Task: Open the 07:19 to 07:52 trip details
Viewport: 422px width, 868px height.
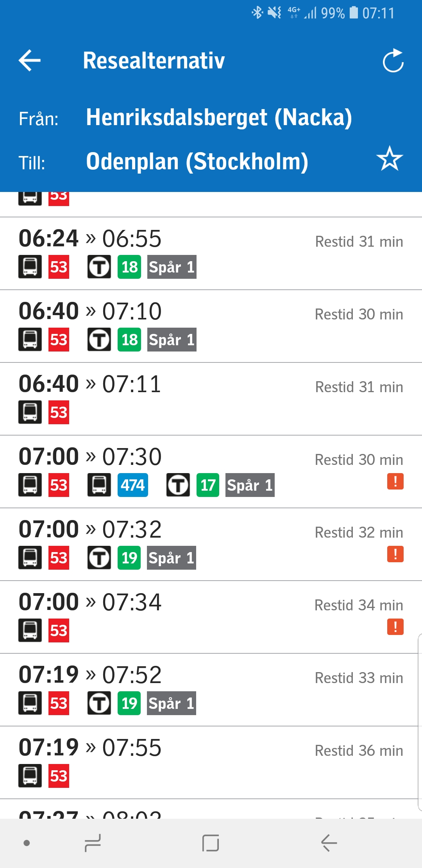Action: click(211, 690)
